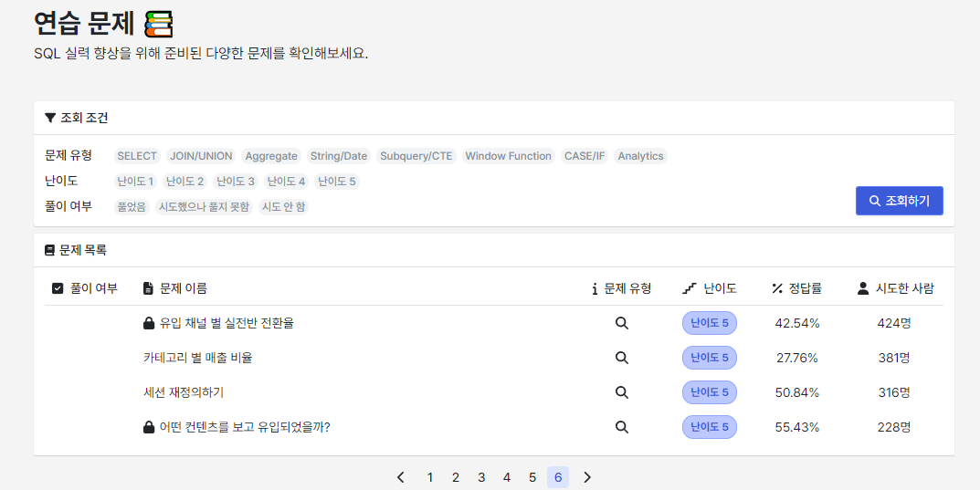Click the magnifier icon for 세션 재정의하기

(x=621, y=392)
